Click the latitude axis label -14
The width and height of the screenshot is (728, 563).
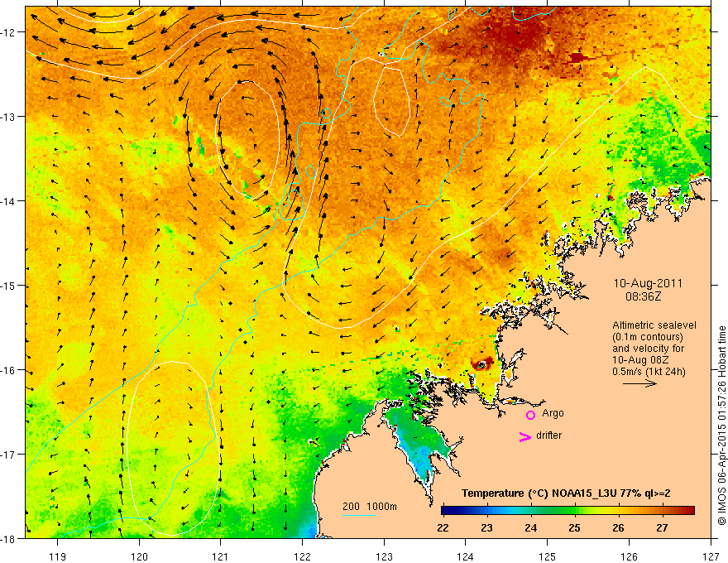(8, 201)
